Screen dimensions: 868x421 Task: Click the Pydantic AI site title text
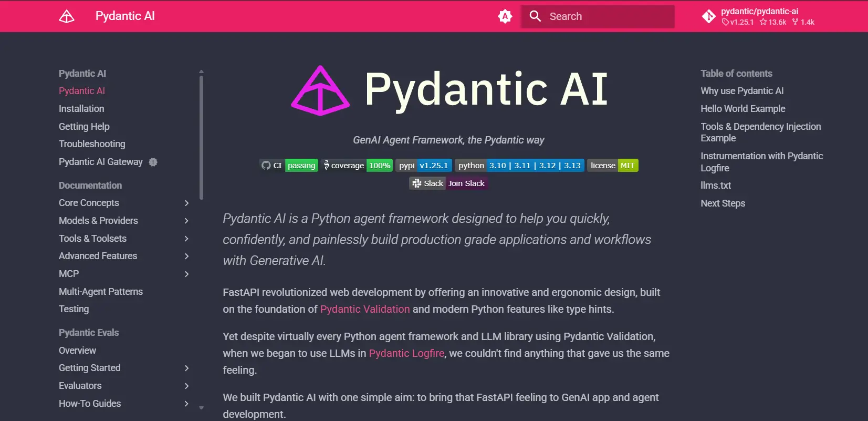(125, 16)
